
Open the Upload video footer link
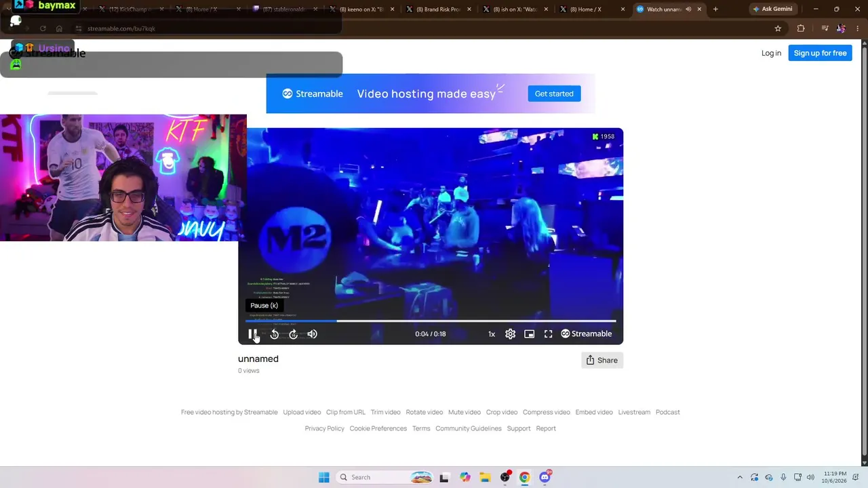pyautogui.click(x=302, y=412)
